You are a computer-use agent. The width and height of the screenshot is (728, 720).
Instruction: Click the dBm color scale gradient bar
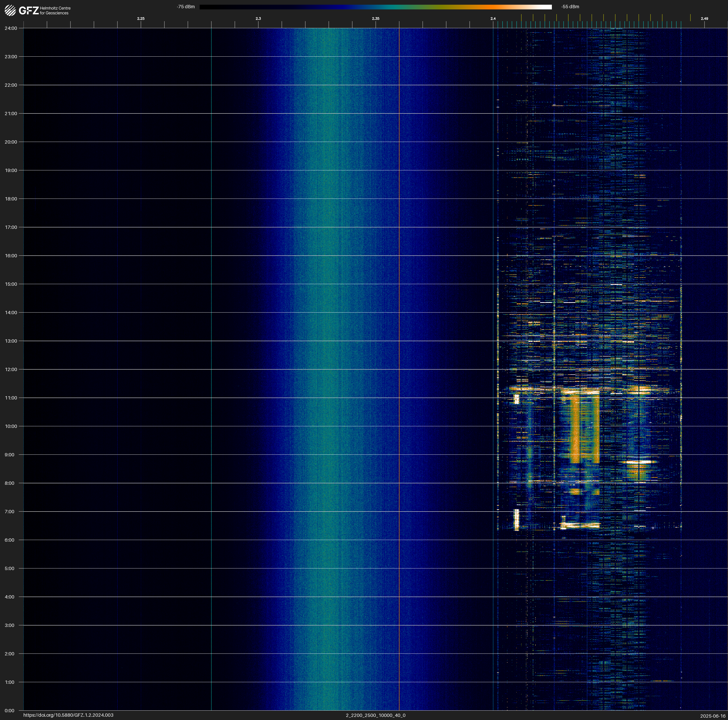click(x=375, y=7)
